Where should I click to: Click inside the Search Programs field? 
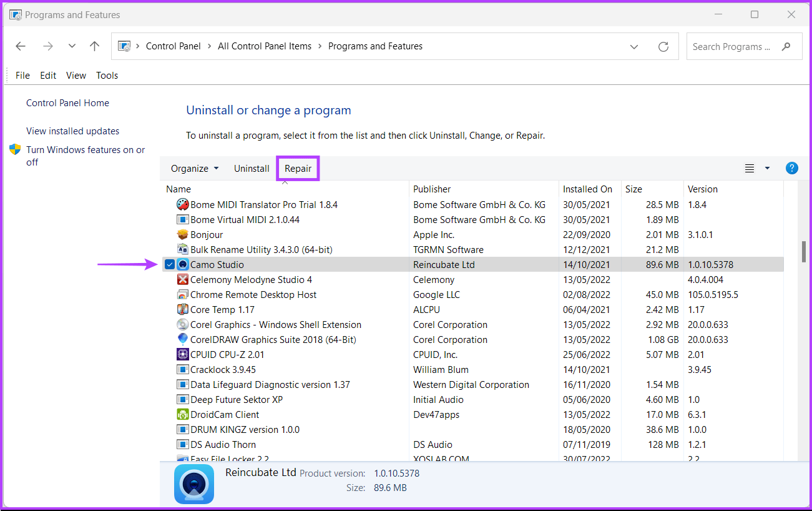coord(730,46)
